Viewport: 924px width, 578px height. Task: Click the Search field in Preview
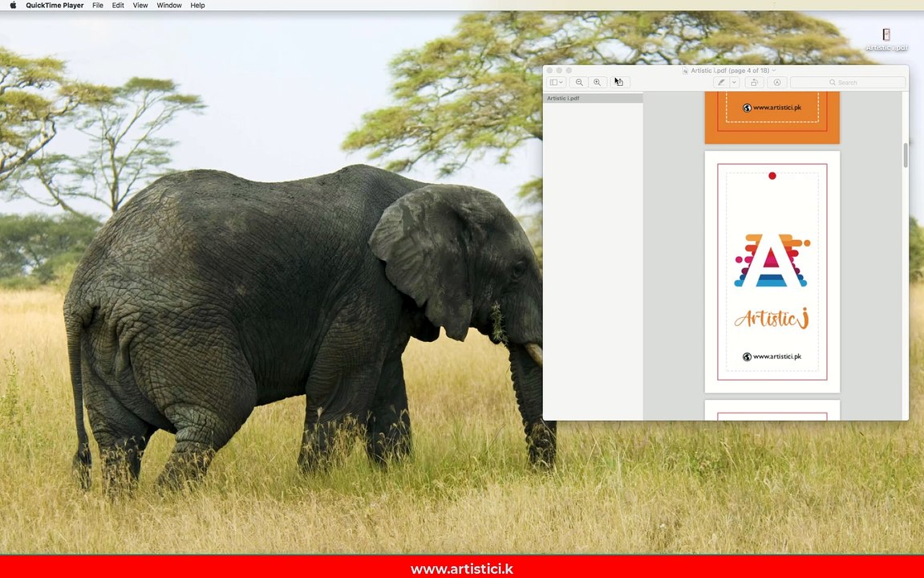click(x=847, y=83)
